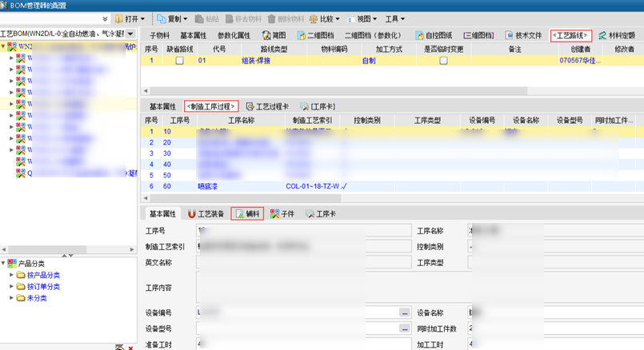Select the 喷底漆 process row
This screenshot has width=644, height=350.
pyautogui.click(x=206, y=185)
